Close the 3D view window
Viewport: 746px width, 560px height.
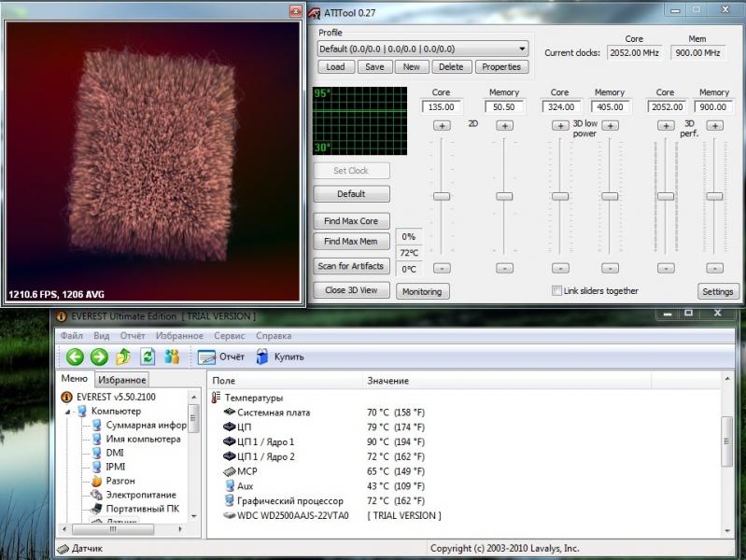tap(295, 11)
